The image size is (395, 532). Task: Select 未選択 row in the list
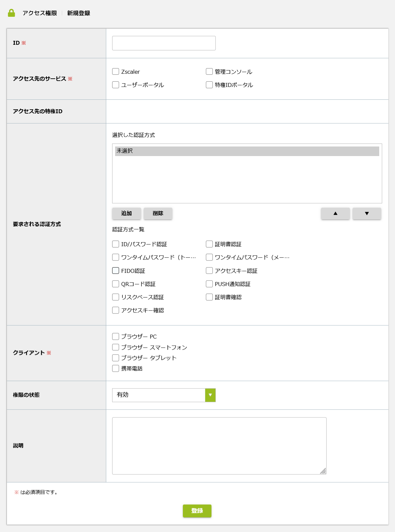(x=247, y=151)
